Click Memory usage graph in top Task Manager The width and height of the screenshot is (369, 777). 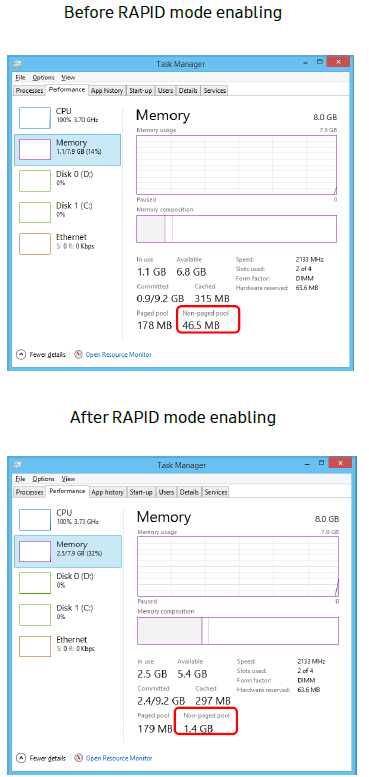(237, 165)
